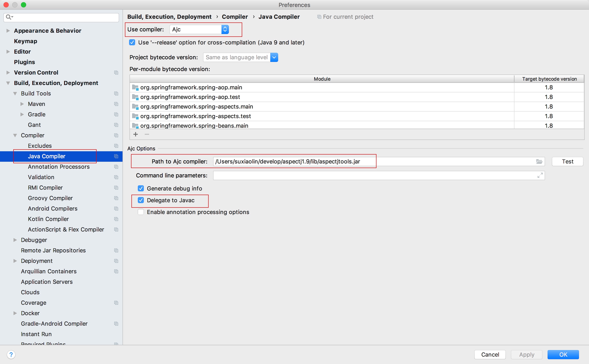Screen dimensions: 589x364
Task: Open Gradle-Android Compiler settings
Action: (x=54, y=323)
